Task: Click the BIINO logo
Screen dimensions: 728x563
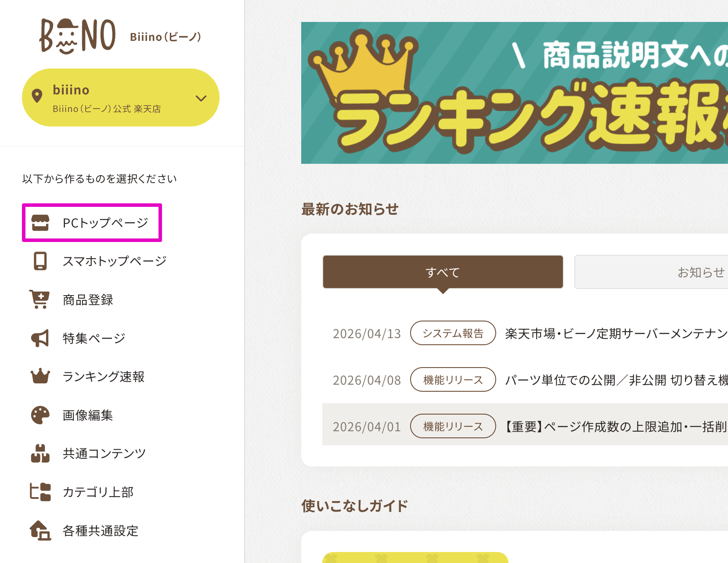Action: click(78, 36)
